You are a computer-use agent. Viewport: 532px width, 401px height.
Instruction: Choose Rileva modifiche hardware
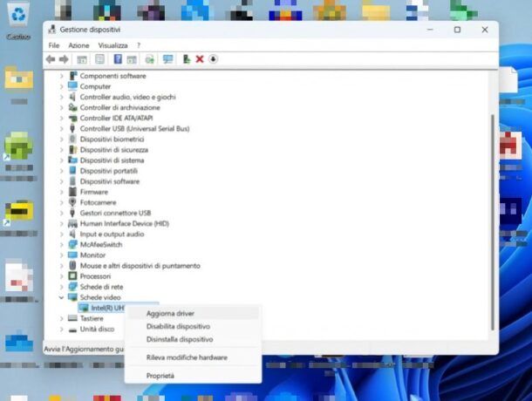point(187,357)
